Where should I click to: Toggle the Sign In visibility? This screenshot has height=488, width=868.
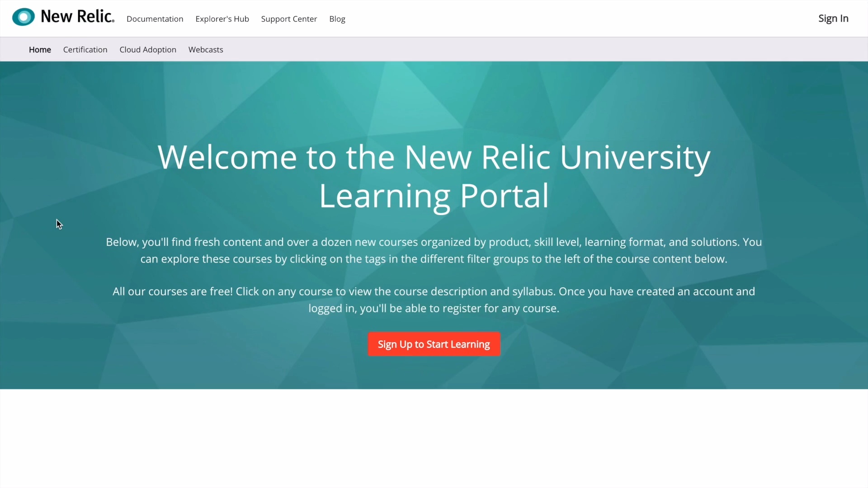834,19
